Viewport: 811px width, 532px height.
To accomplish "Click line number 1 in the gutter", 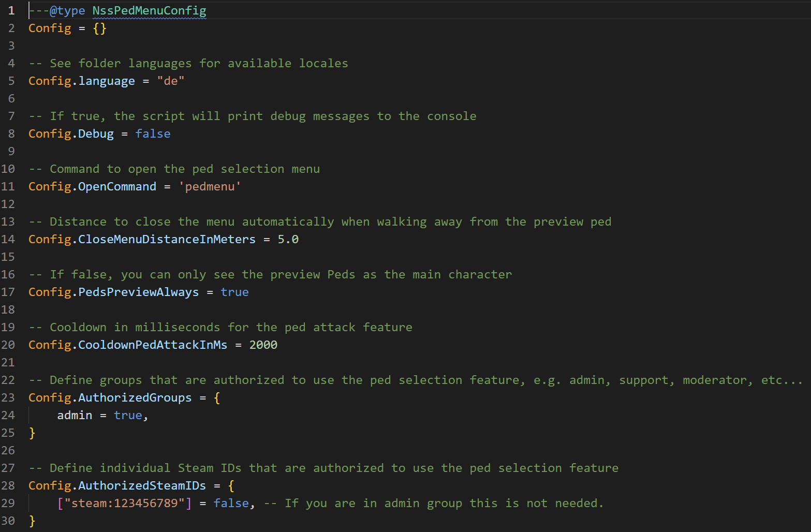I will (11, 10).
